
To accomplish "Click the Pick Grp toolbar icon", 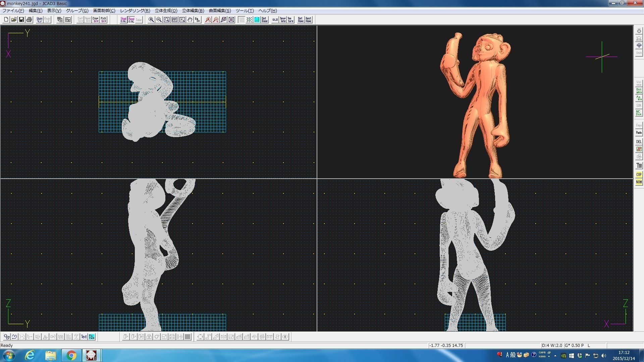I will point(103,20).
